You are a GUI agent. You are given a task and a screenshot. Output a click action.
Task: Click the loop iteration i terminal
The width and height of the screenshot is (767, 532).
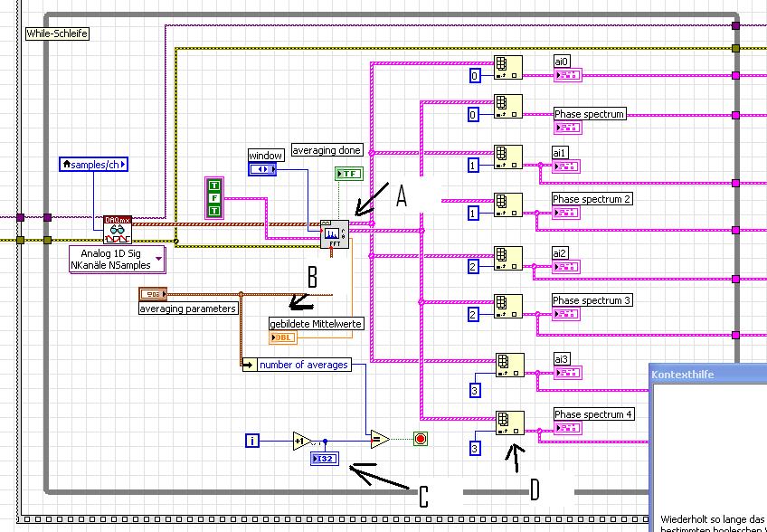click(252, 441)
